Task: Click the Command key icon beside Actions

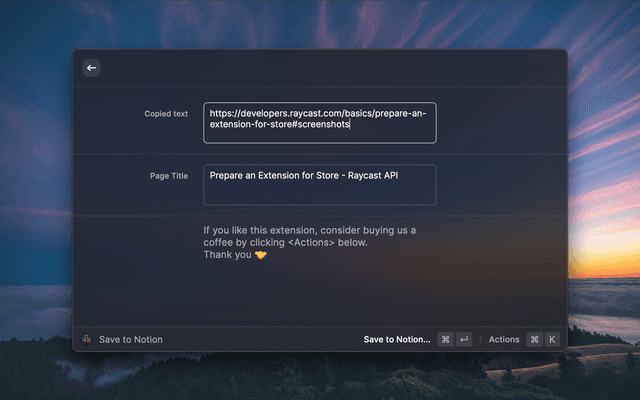Action: click(x=534, y=340)
